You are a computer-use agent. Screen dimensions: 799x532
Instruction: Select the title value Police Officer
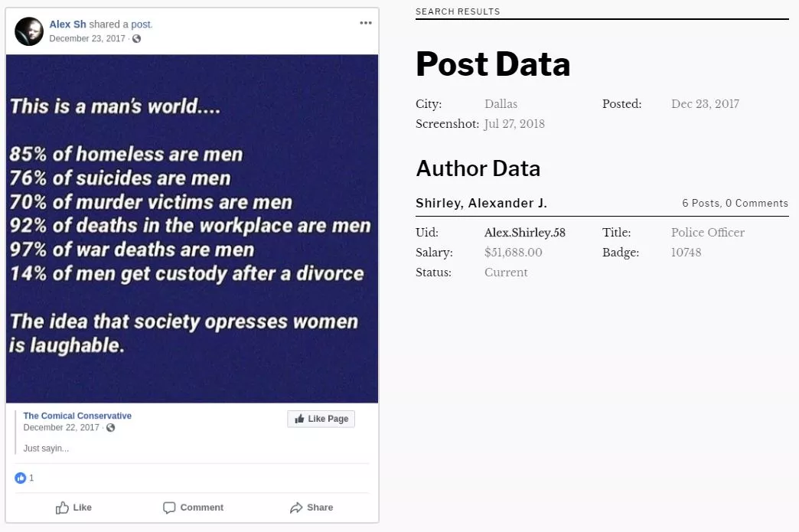coord(708,233)
